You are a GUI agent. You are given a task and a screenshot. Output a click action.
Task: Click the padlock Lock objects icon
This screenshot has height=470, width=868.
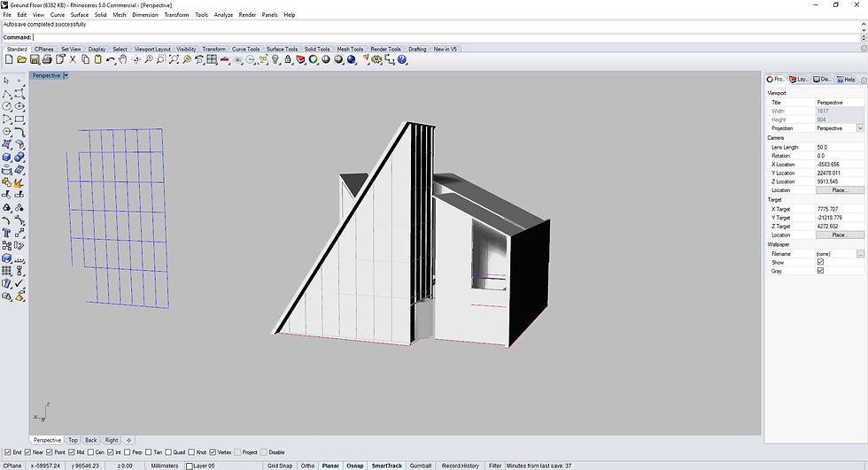tap(288, 59)
